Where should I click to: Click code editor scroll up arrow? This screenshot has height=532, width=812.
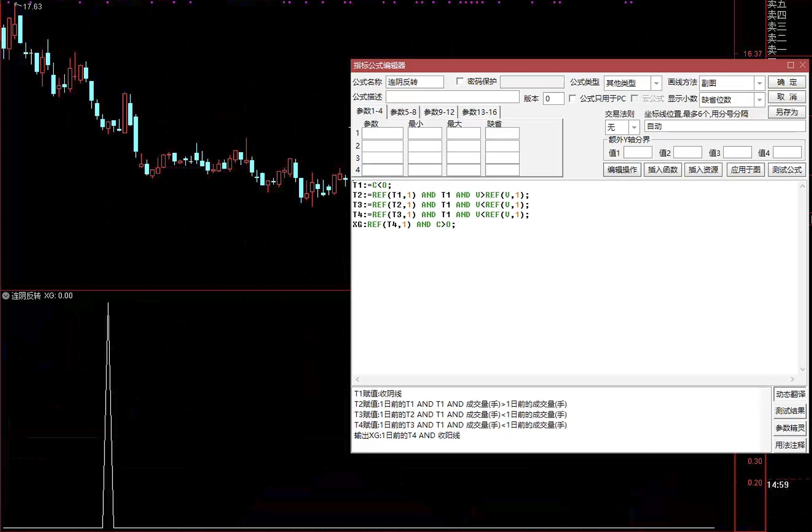[x=802, y=186]
